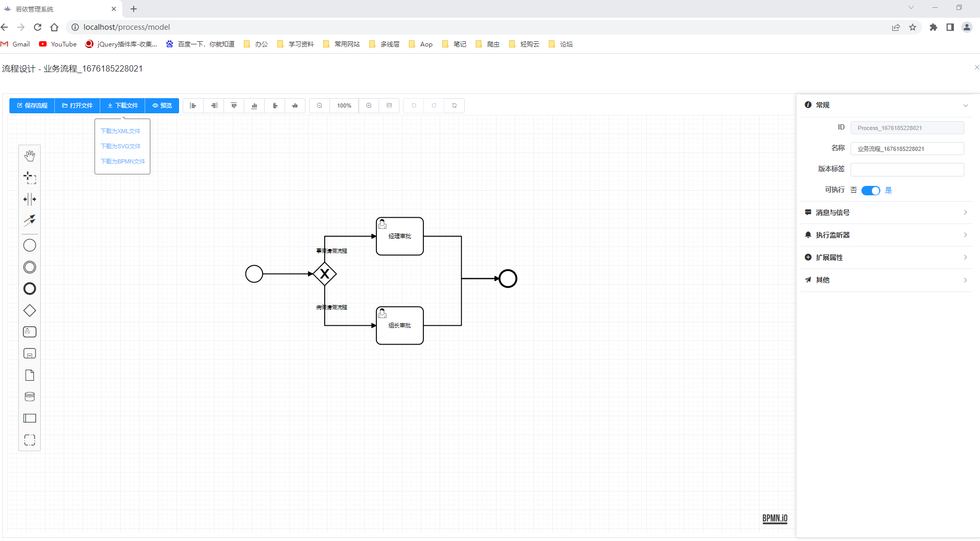Clear the 版本标签 input field
This screenshot has width=980, height=541.
tap(907, 169)
